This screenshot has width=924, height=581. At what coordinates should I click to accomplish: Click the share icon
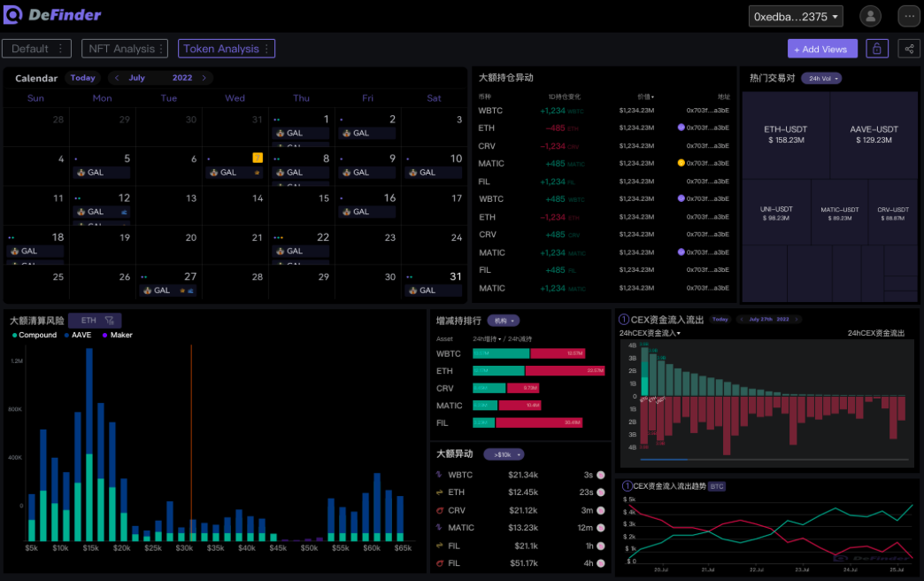coord(909,49)
